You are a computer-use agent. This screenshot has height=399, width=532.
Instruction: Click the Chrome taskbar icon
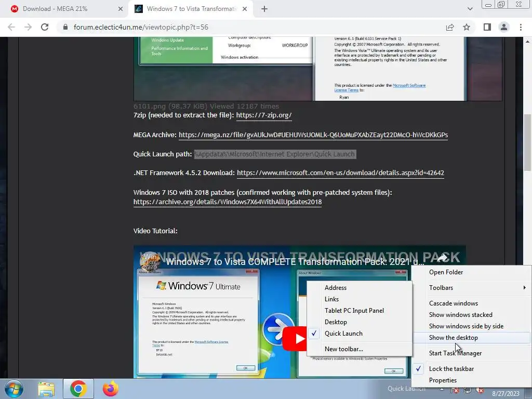(78, 389)
